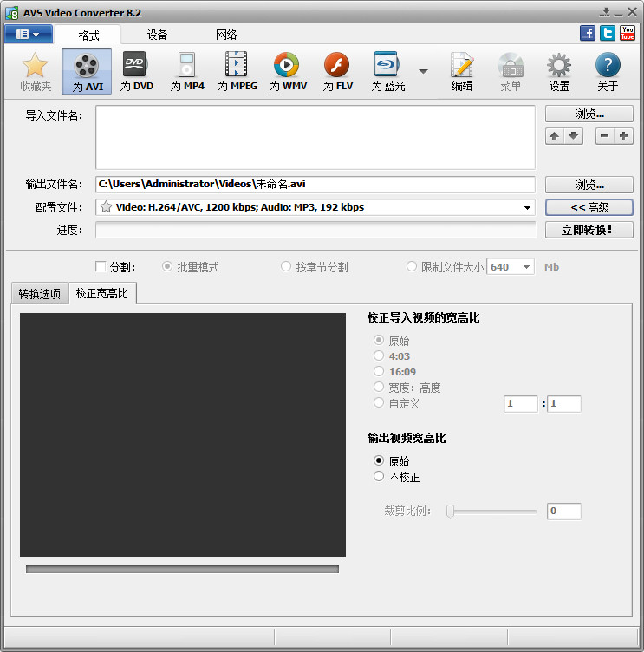Viewport: 644px width, 652px height.
Task: Enable the 分割 split checkbox
Action: point(101,266)
